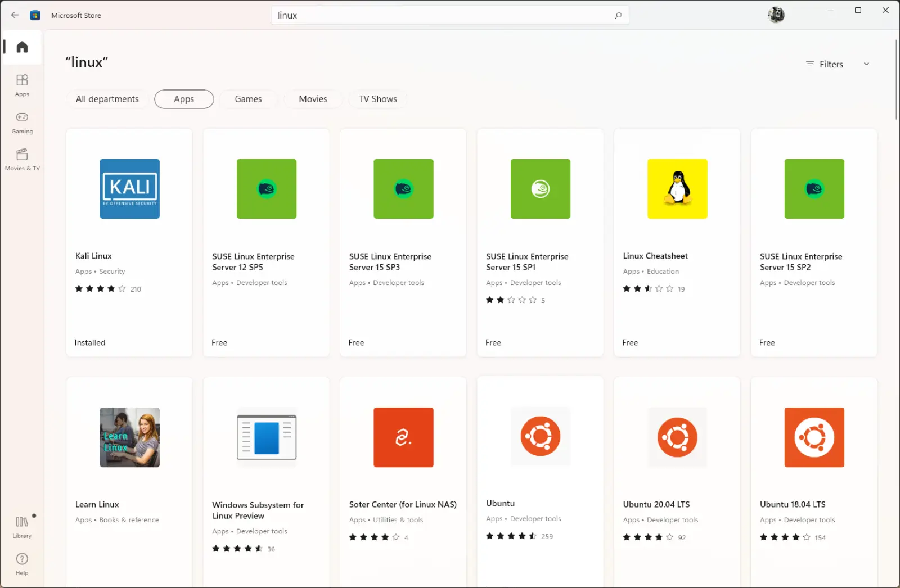
Task: Click the vertical scrollbar on the right
Action: pos(896,79)
